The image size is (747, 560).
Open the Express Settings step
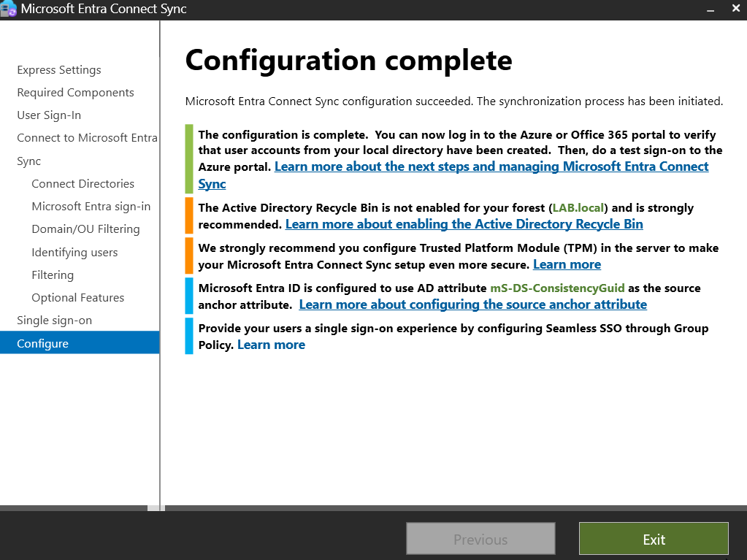click(59, 69)
